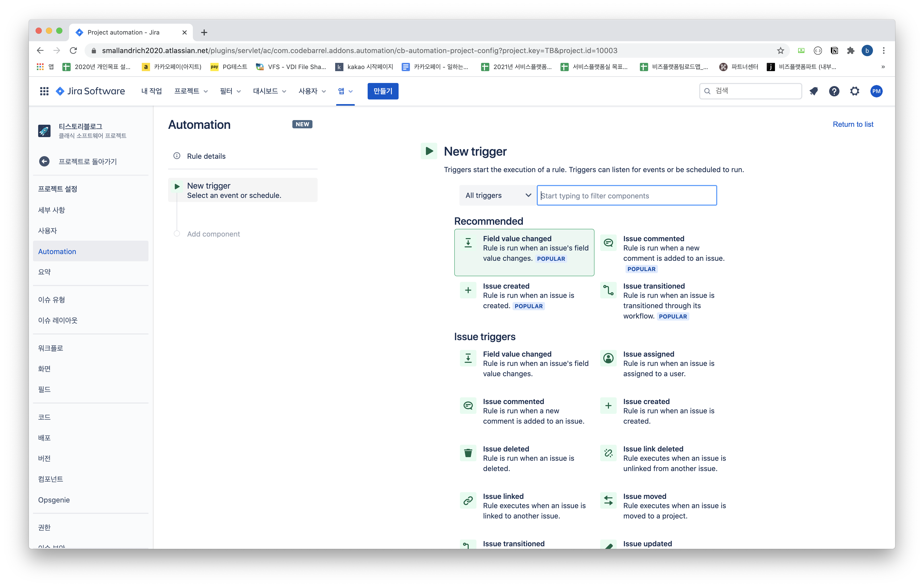Expand the 대시보드 navigation dropdown
Image resolution: width=924 pixels, height=587 pixels.
(269, 91)
